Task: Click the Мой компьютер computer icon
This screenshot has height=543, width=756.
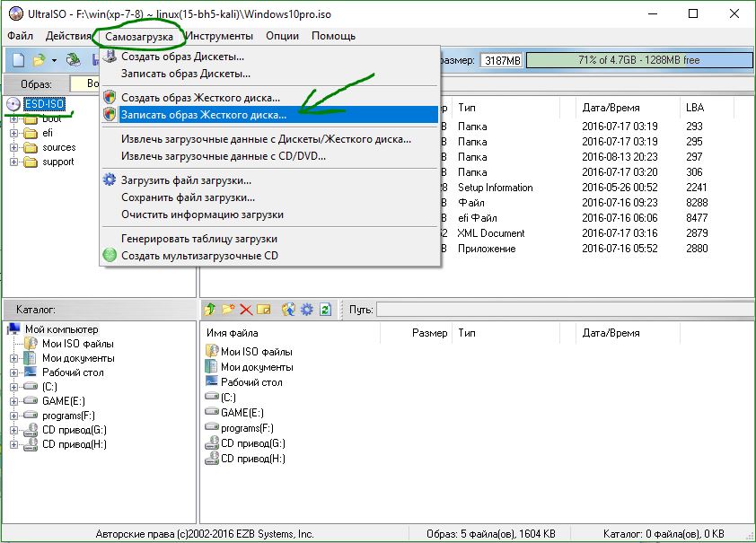Action: 13,329
